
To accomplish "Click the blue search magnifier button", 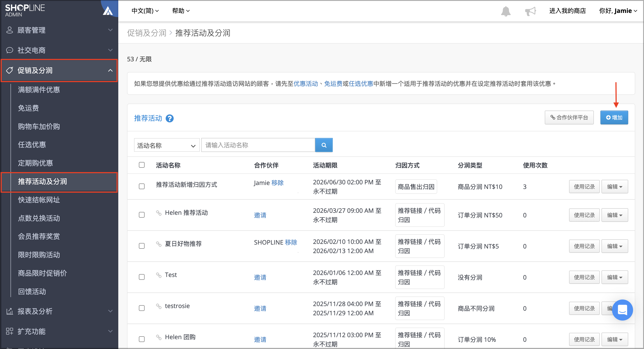I will 324,145.
